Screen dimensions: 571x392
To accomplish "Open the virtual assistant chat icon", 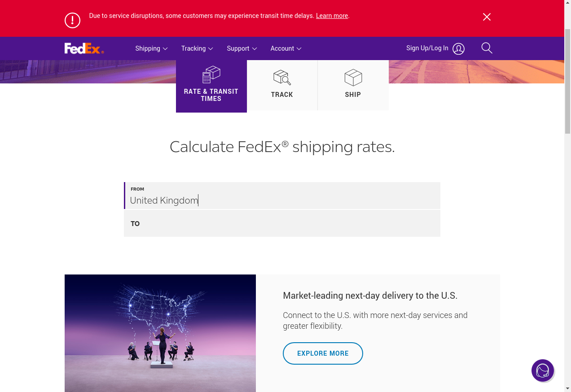I will [543, 370].
